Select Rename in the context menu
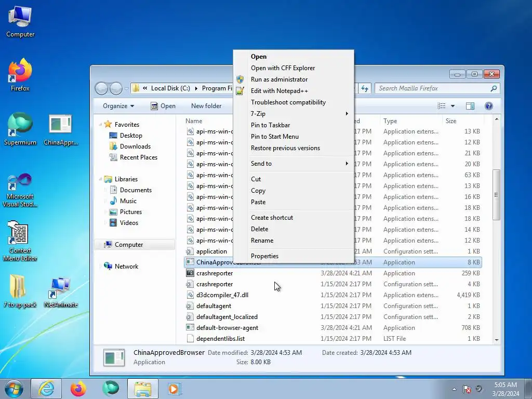 (294, 241)
